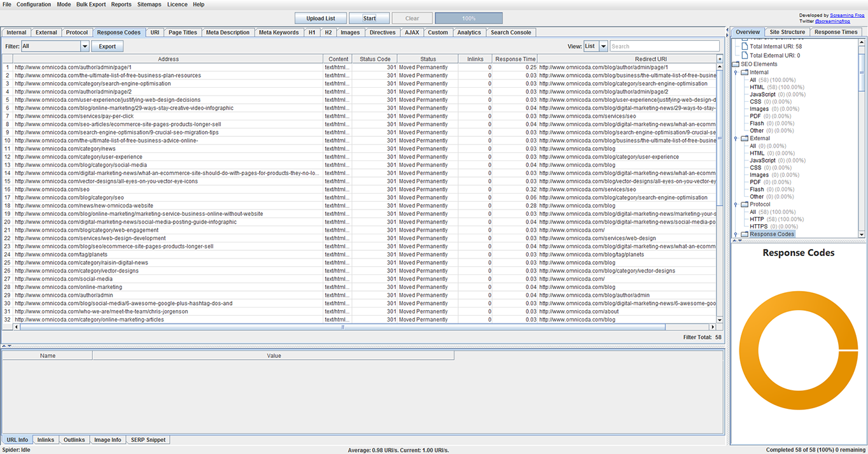Sort by the Status Code column header
The width and height of the screenshot is (868, 454).
pos(375,59)
